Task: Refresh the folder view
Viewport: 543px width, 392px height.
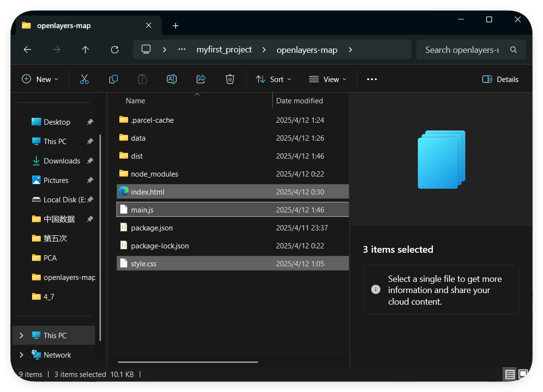Action: pyautogui.click(x=115, y=49)
